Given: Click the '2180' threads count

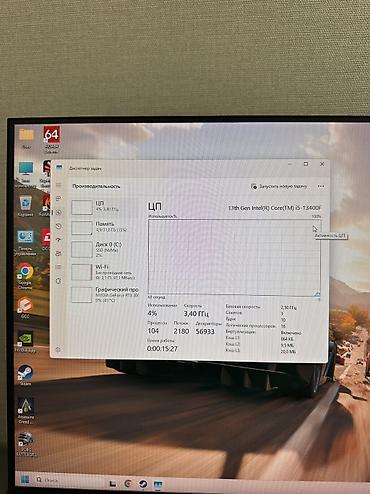Looking at the screenshot, I should tap(181, 331).
